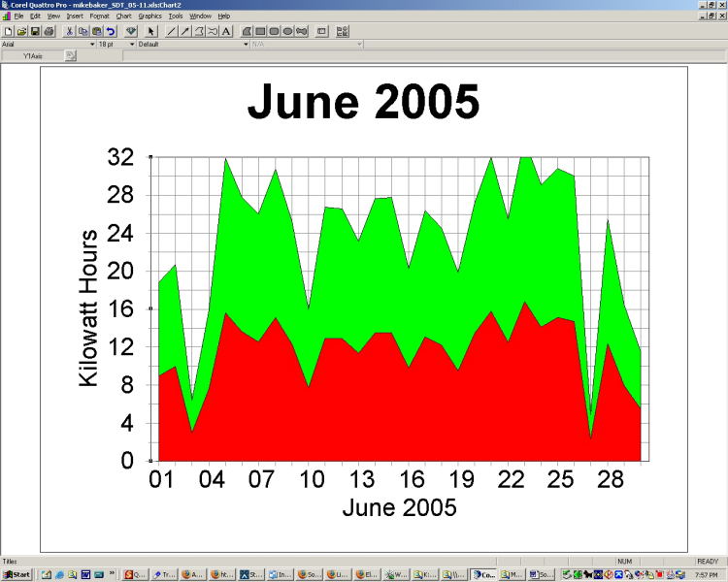Save the chart using the floppy disk icon
Screen dimensions: 728x582
coord(35,31)
